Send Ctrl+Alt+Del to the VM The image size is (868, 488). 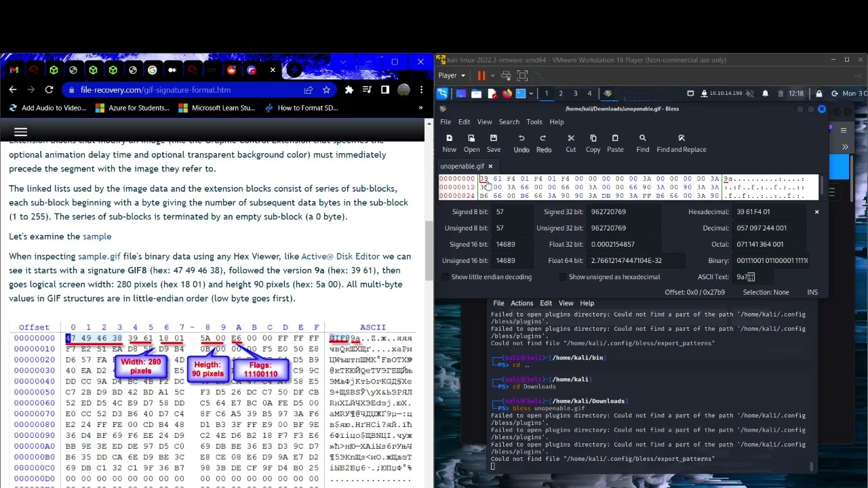[x=507, y=76]
